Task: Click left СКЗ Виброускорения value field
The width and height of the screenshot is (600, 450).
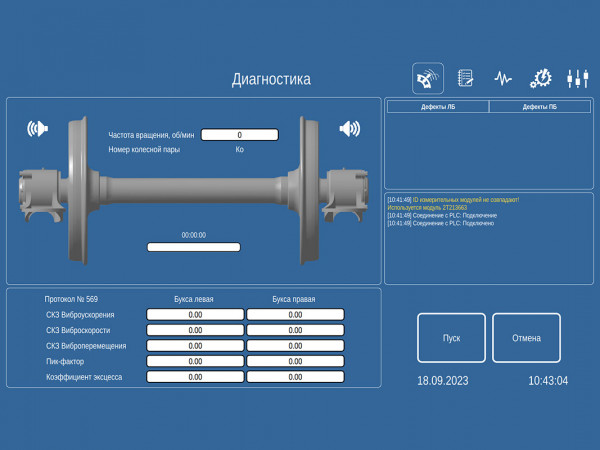Action: click(x=195, y=315)
